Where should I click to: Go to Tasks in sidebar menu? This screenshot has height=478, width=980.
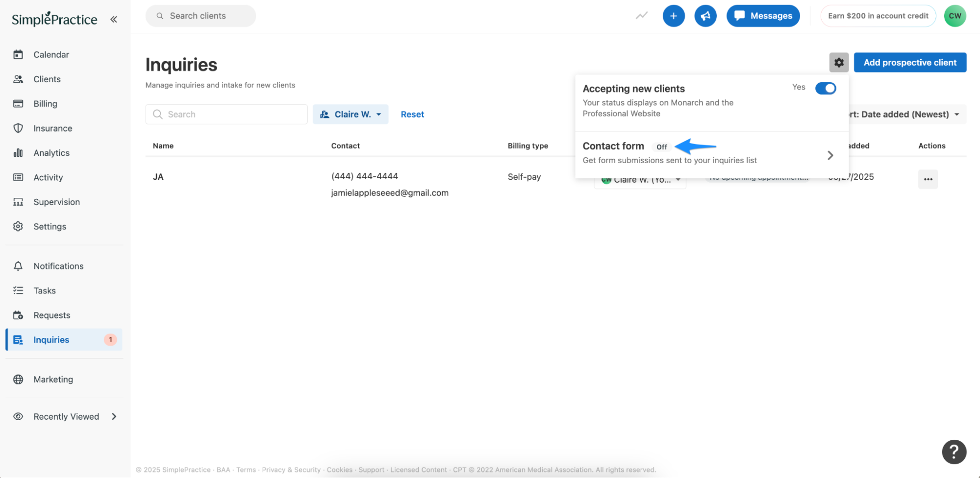click(x=45, y=290)
